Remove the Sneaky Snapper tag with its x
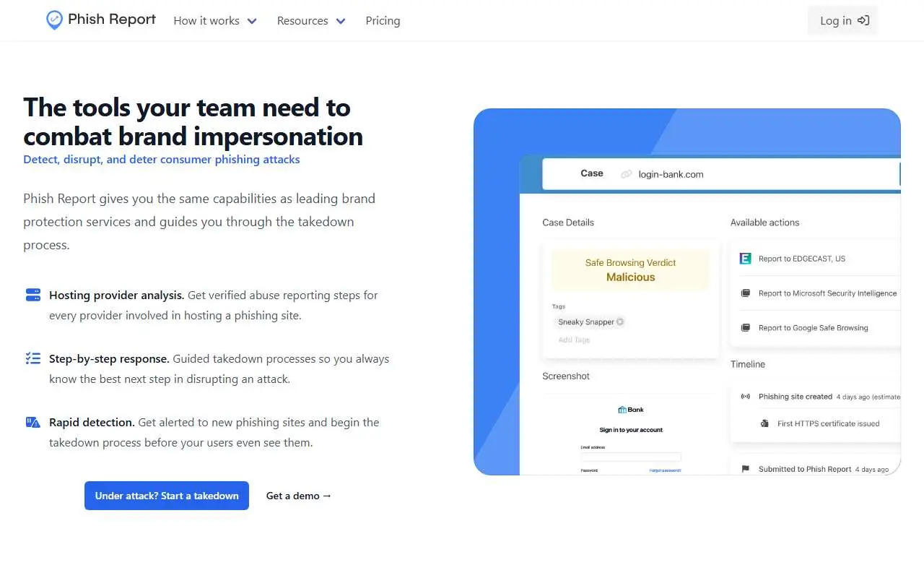 [x=620, y=322]
